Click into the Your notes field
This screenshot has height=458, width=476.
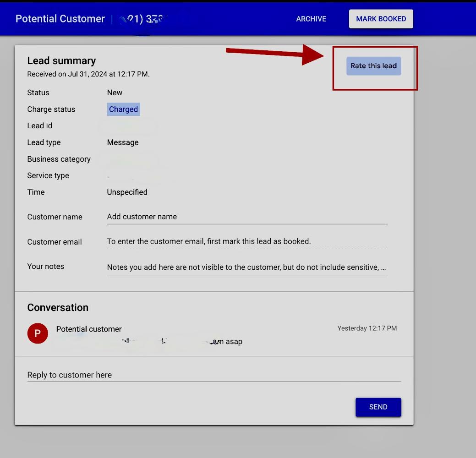pyautogui.click(x=247, y=267)
